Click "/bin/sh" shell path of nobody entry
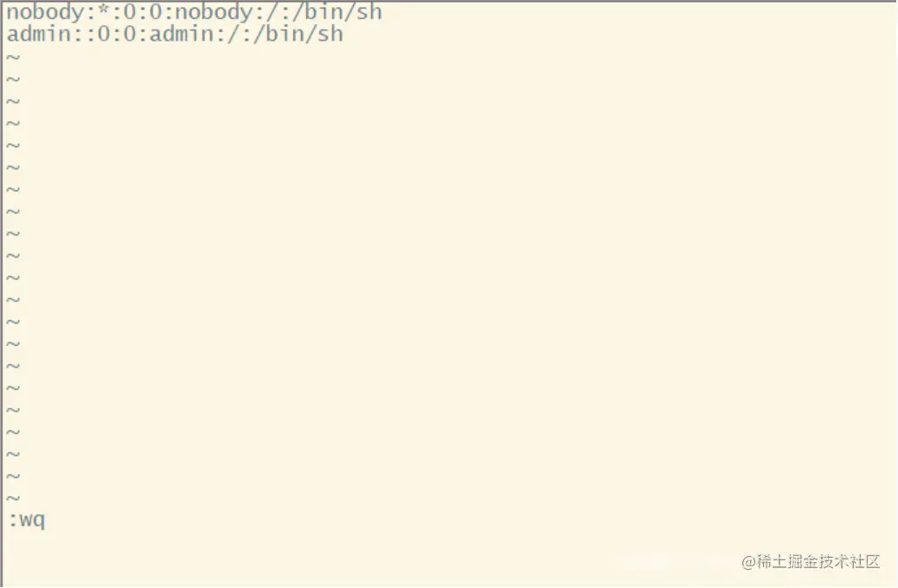The width and height of the screenshot is (898, 588). coord(337,13)
